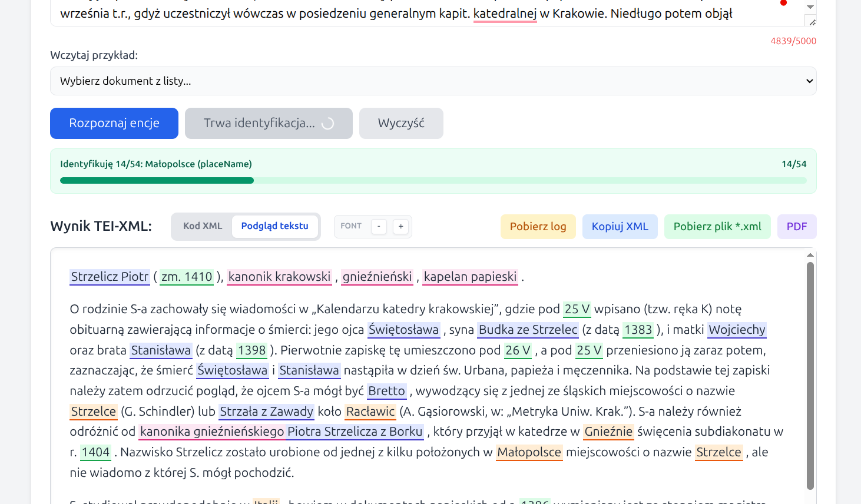This screenshot has height=504, width=861.
Task: Click the textarea resize handle icon
Action: coord(812,22)
